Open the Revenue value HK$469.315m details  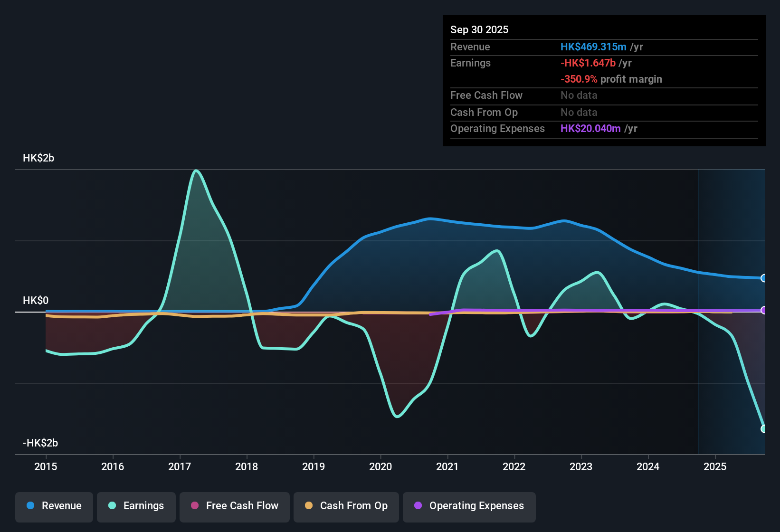(x=593, y=47)
